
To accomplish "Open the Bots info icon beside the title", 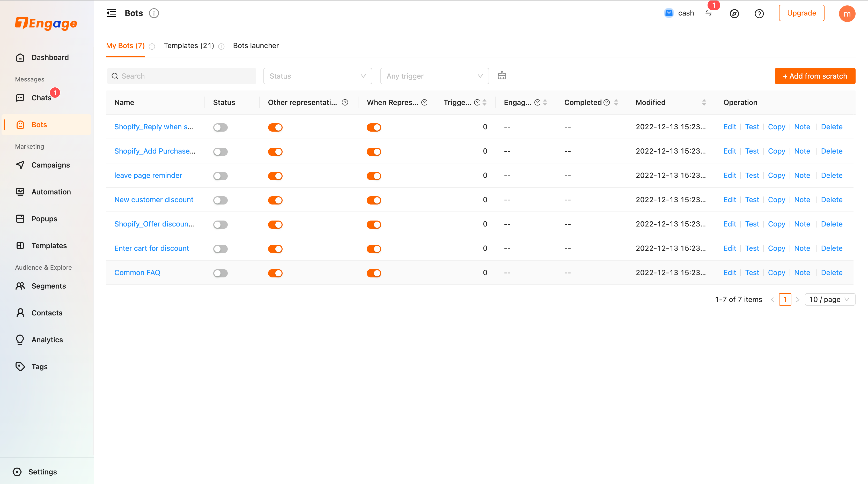I will click(154, 13).
